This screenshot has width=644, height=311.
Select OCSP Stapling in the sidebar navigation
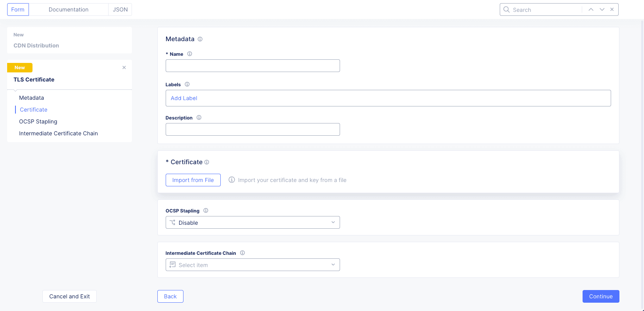tap(38, 121)
